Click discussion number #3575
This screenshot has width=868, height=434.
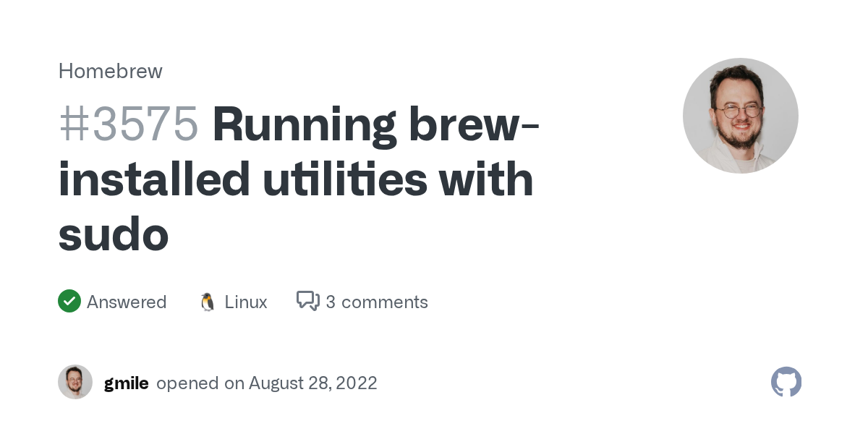pyautogui.click(x=129, y=124)
